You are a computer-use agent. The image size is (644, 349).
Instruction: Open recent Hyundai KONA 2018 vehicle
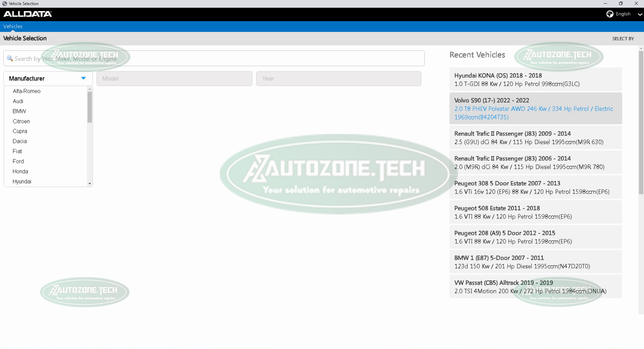[x=535, y=80]
